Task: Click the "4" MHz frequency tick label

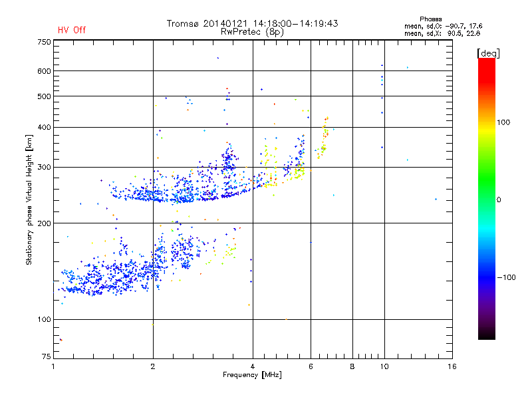Action: (x=253, y=366)
